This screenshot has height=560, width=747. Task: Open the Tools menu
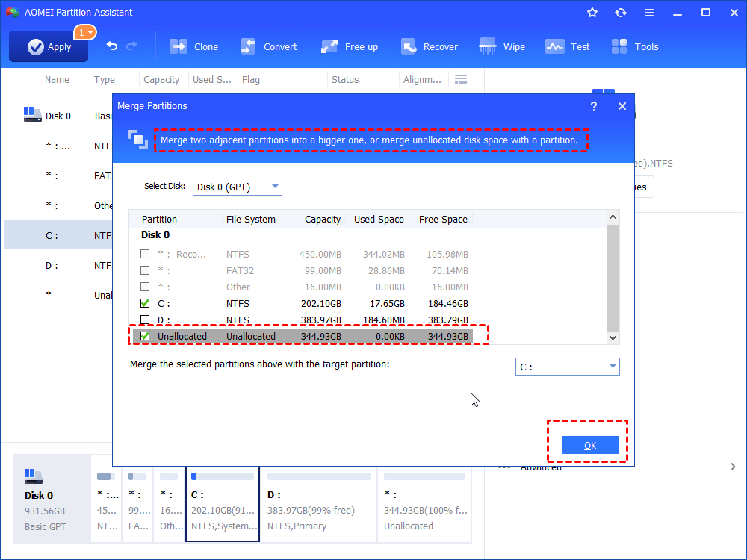tap(635, 46)
